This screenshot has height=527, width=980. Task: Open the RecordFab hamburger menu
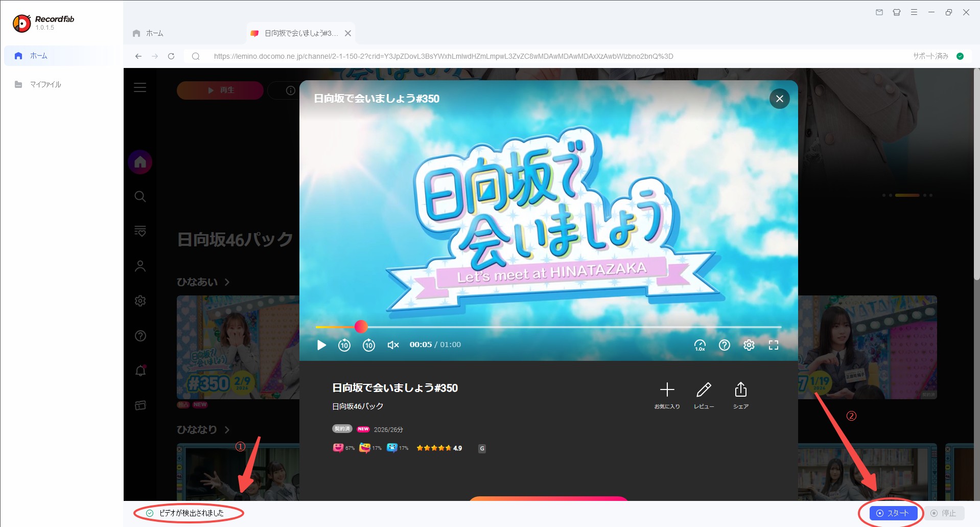914,12
